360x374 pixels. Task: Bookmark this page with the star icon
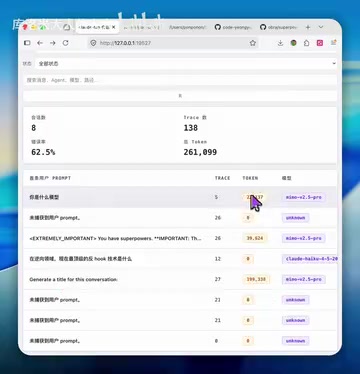(x=253, y=43)
